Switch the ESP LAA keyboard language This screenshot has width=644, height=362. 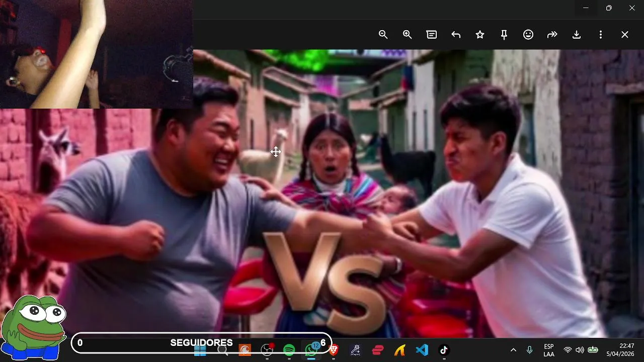[549, 350]
